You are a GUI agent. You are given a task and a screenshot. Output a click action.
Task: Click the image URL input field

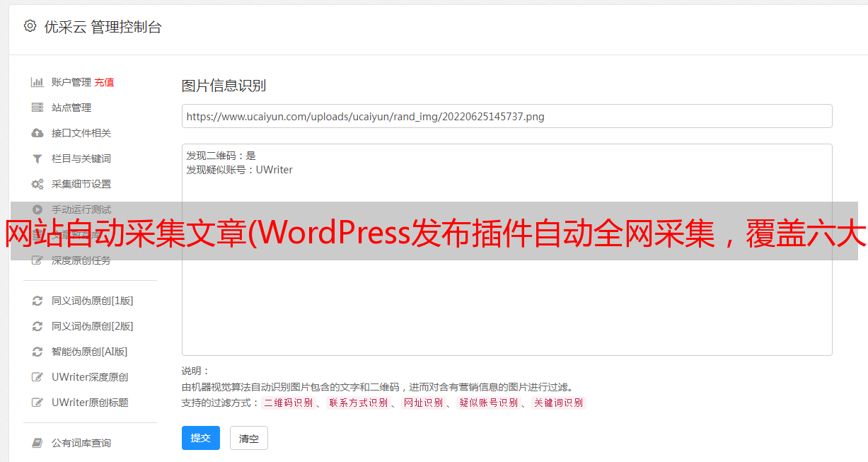coord(507,116)
